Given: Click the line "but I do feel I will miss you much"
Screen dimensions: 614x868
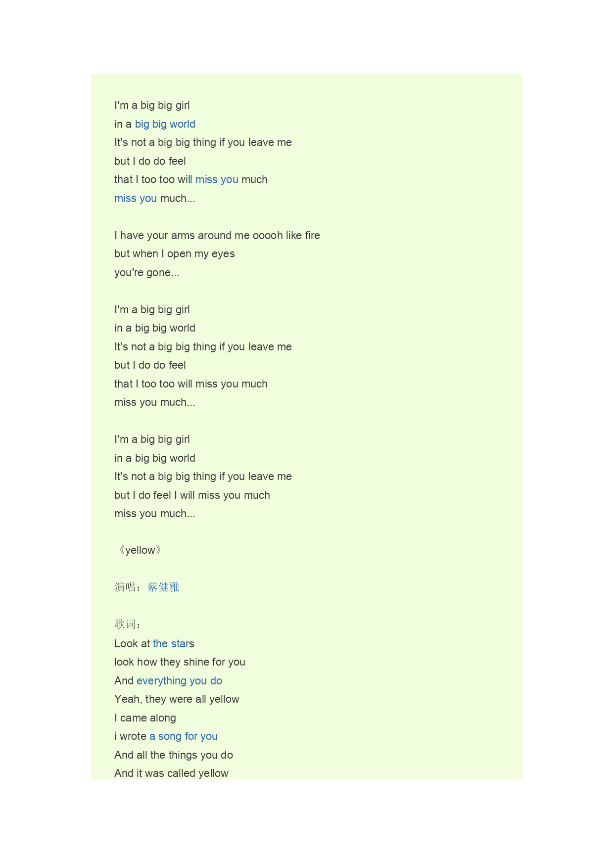Looking at the screenshot, I should [x=192, y=495].
